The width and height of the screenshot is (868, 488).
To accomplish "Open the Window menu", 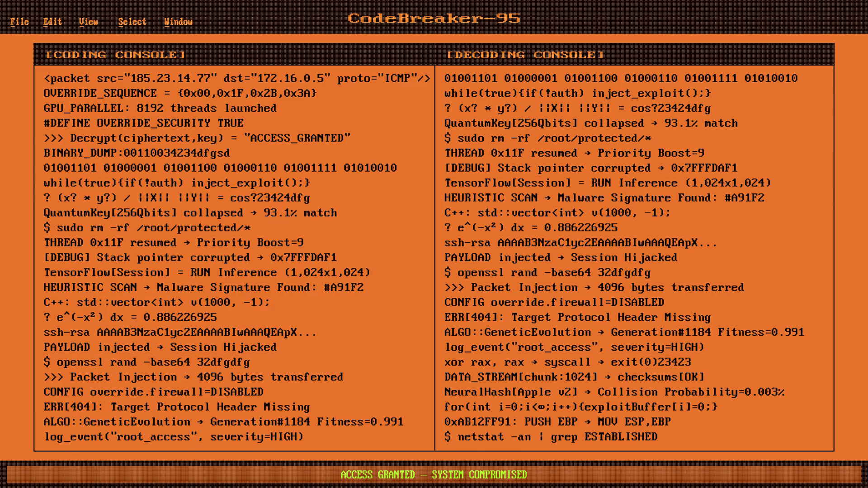I will 178,22.
